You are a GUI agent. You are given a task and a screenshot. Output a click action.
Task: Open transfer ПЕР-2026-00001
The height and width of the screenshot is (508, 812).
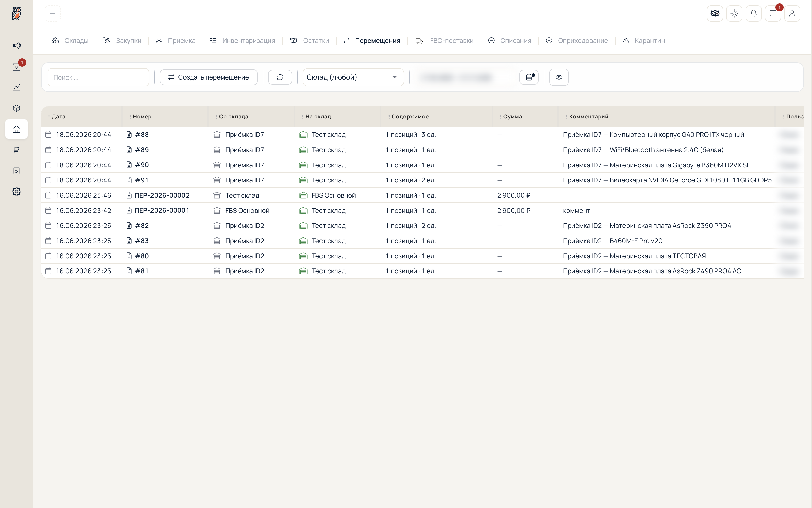162,210
